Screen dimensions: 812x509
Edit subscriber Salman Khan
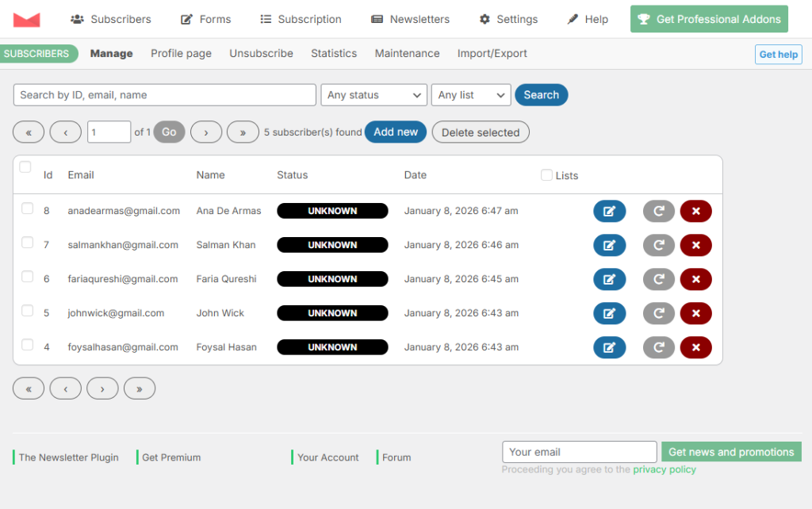coord(610,246)
